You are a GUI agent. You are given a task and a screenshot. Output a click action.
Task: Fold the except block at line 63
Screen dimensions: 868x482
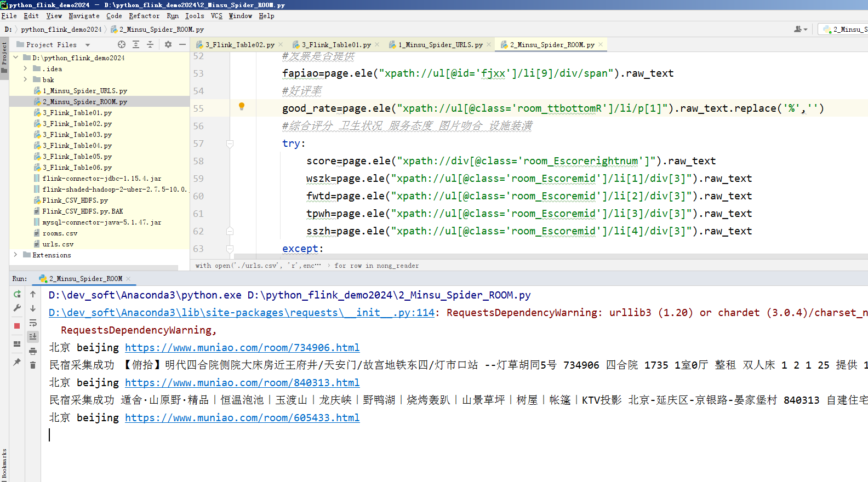[230, 249]
